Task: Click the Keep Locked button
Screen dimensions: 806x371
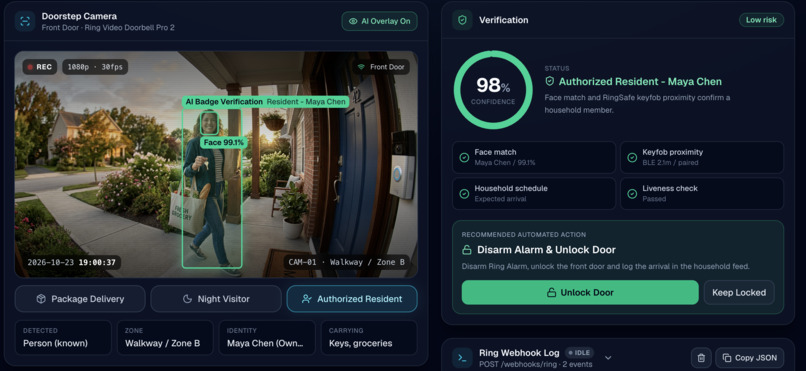Action: pos(739,292)
